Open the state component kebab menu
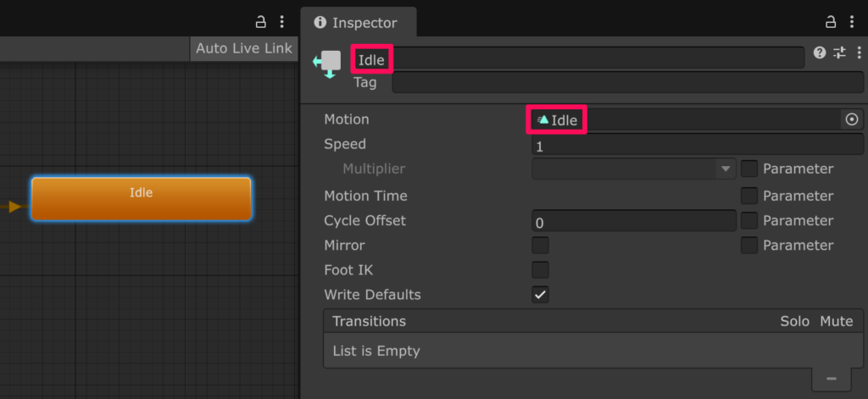This screenshot has width=868, height=399. point(858,53)
